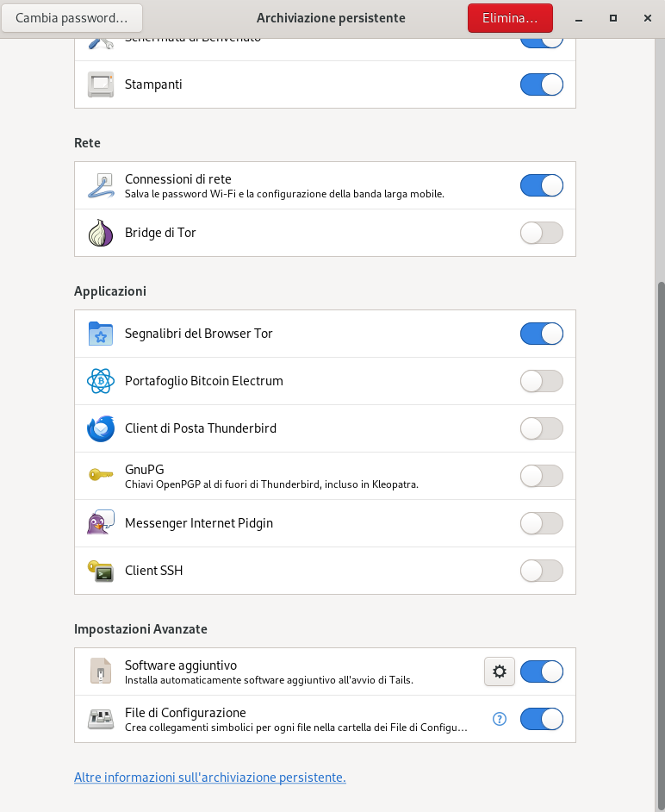Click the GnuPG title text

(x=145, y=470)
